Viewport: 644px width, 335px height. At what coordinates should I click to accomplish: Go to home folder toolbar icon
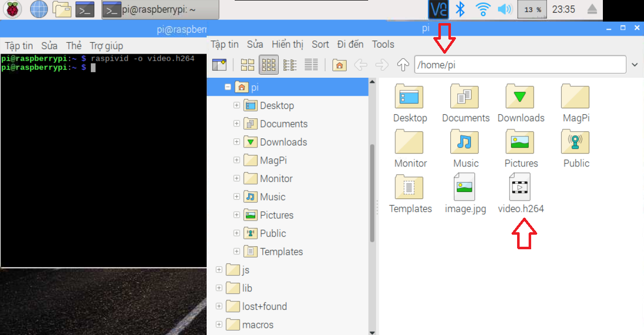(x=340, y=65)
